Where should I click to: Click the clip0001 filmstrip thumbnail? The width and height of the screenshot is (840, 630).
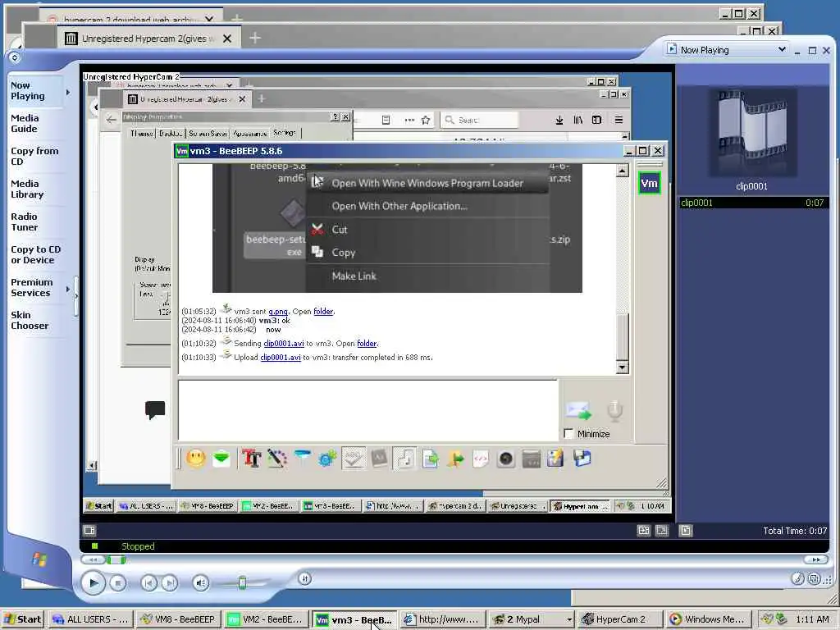click(752, 134)
